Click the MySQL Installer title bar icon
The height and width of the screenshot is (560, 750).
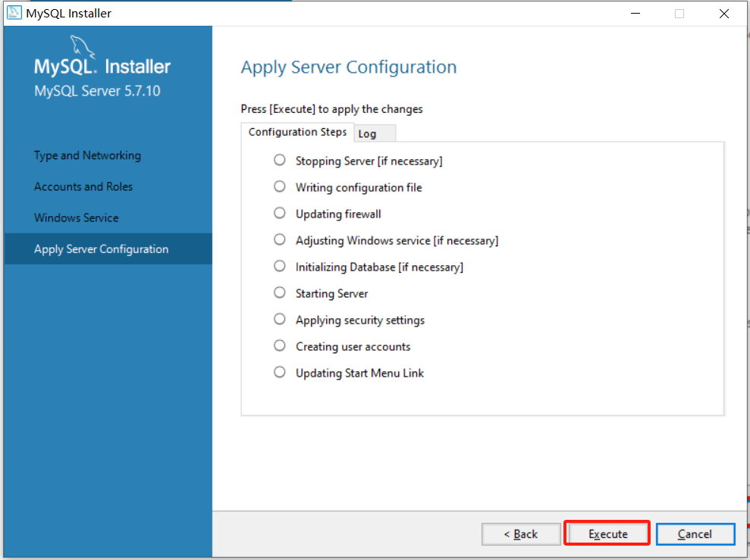pos(14,13)
